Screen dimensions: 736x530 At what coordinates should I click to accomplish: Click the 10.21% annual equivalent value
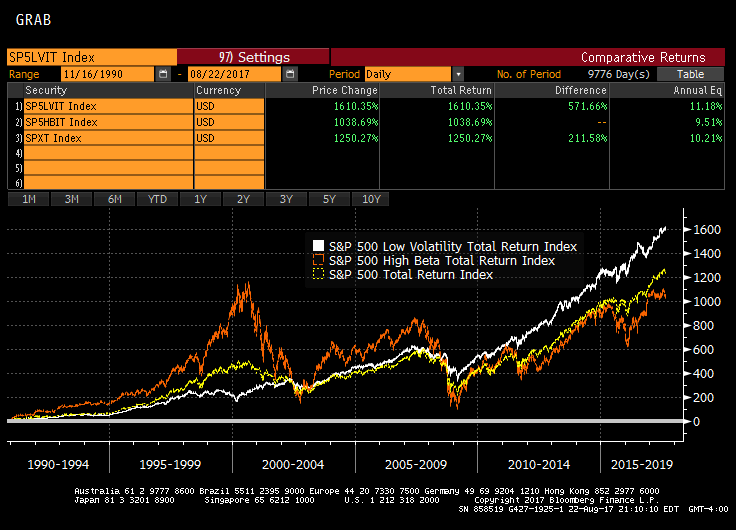(x=706, y=138)
